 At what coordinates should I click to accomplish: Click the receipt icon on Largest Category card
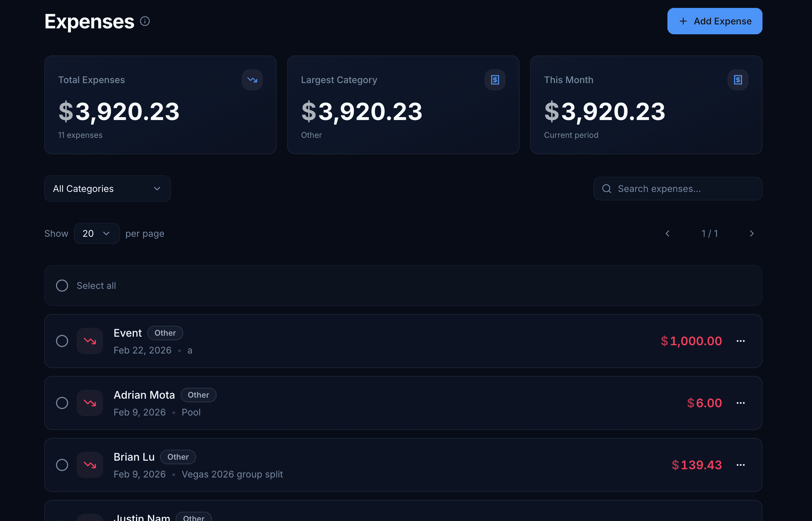(495, 80)
